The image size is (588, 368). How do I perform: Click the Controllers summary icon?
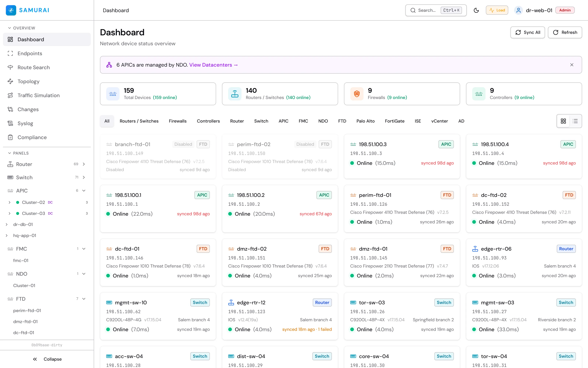point(479,94)
